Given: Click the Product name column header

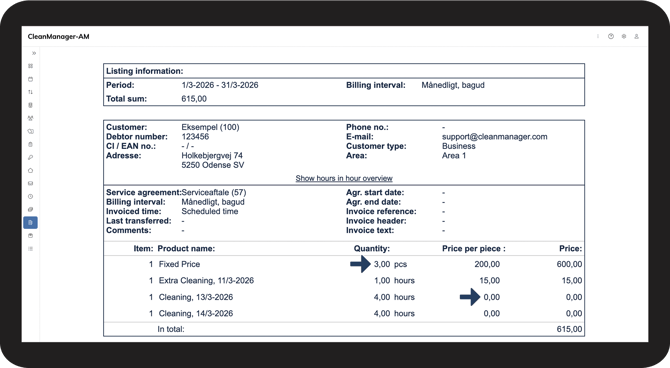Looking at the screenshot, I should [x=186, y=248].
